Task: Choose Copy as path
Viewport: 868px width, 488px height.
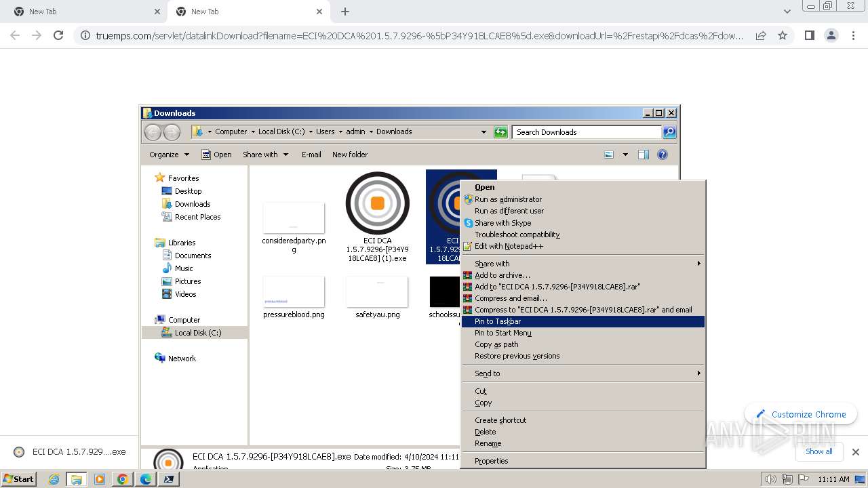Action: pos(583,344)
